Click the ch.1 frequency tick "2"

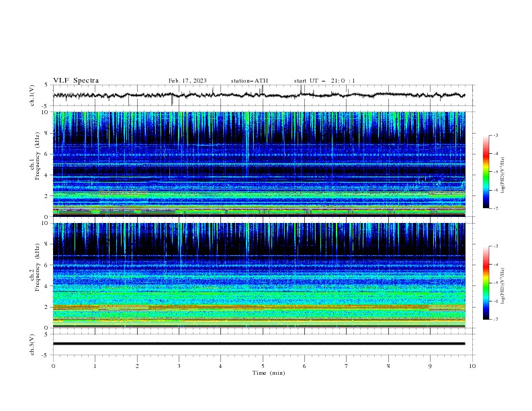(x=46, y=195)
